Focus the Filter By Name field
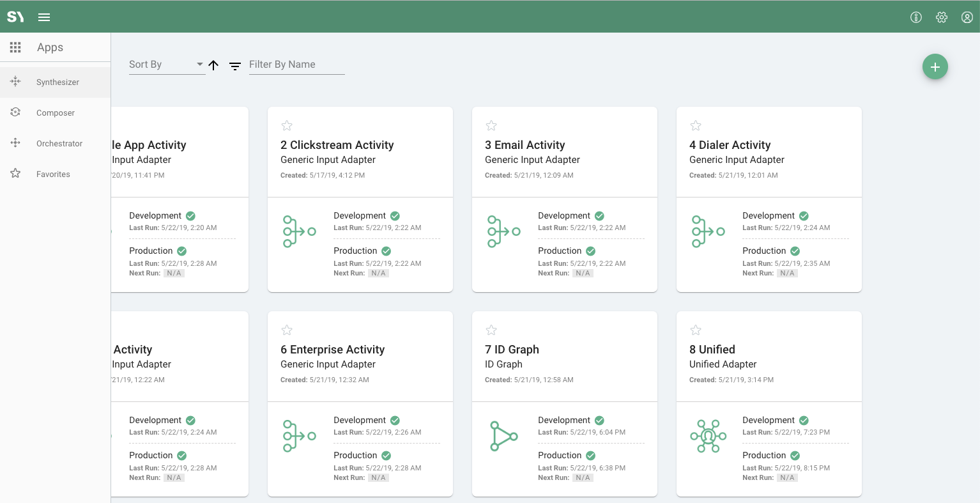 tap(296, 65)
